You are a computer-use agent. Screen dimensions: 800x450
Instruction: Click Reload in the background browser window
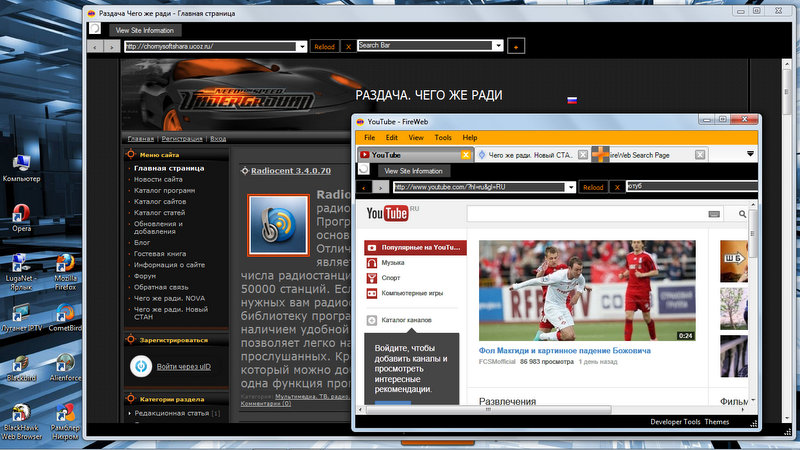[x=324, y=46]
